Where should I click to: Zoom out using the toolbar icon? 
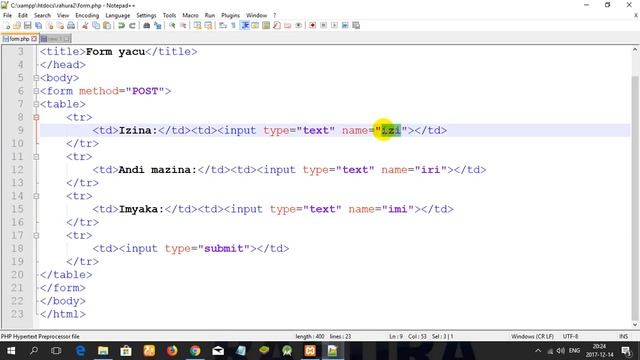tap(183, 25)
